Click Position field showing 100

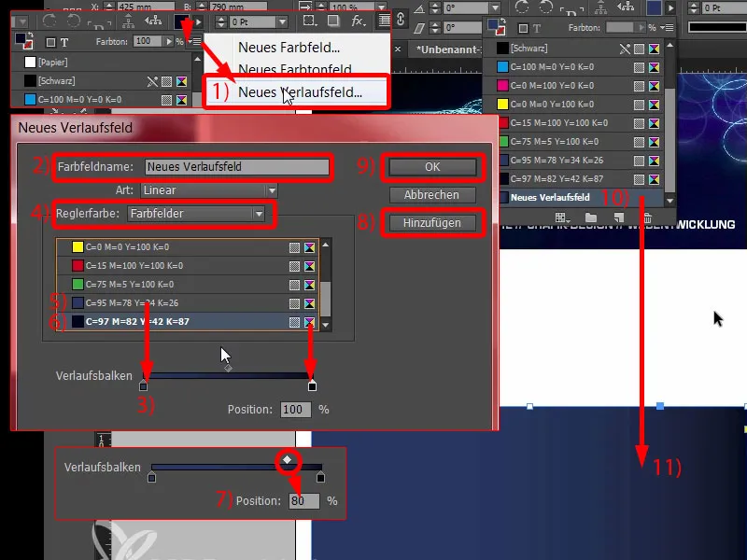coord(295,410)
